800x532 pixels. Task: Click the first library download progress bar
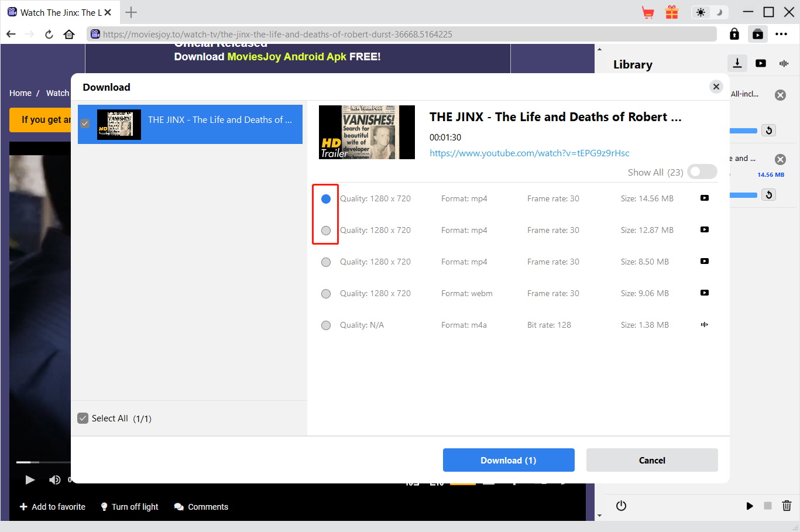(744, 131)
